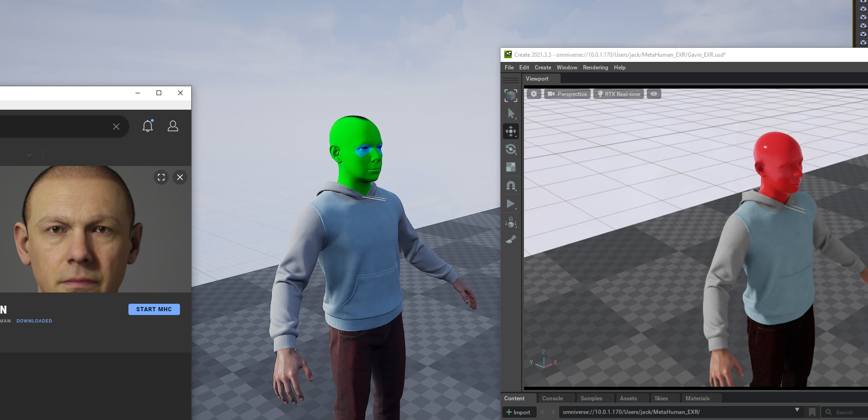Screen dimensions: 868x420
Task: Click the selection mode cube icon
Action: pos(511,95)
